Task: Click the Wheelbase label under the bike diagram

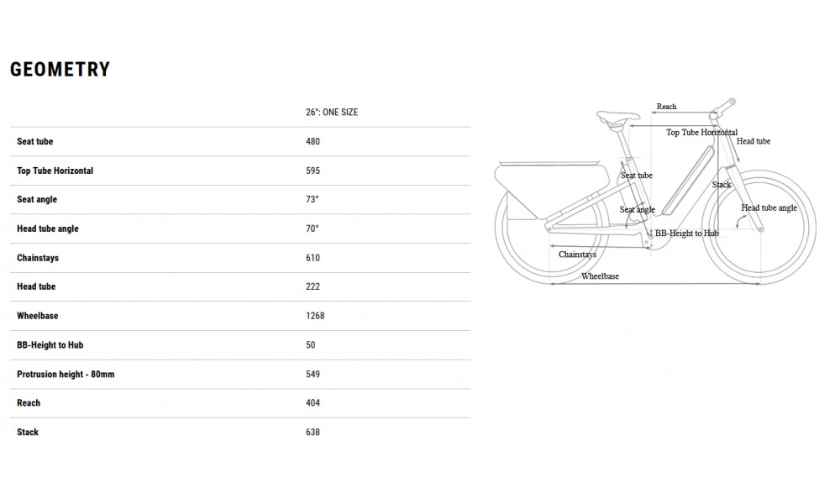Action: (x=600, y=276)
